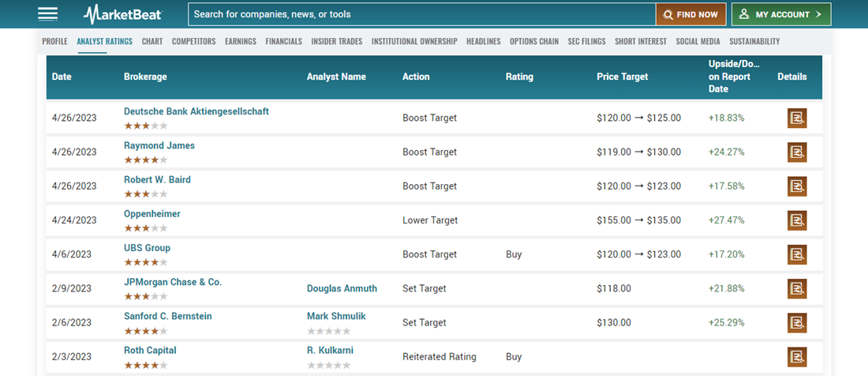Open the Oppenheimer brokerage link
The height and width of the screenshot is (376, 868).
[152, 214]
